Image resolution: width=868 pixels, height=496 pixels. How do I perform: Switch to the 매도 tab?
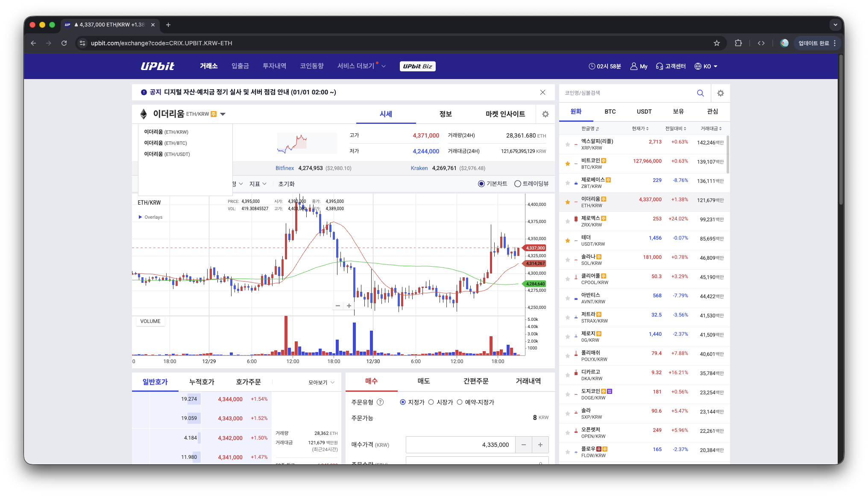[x=423, y=381]
